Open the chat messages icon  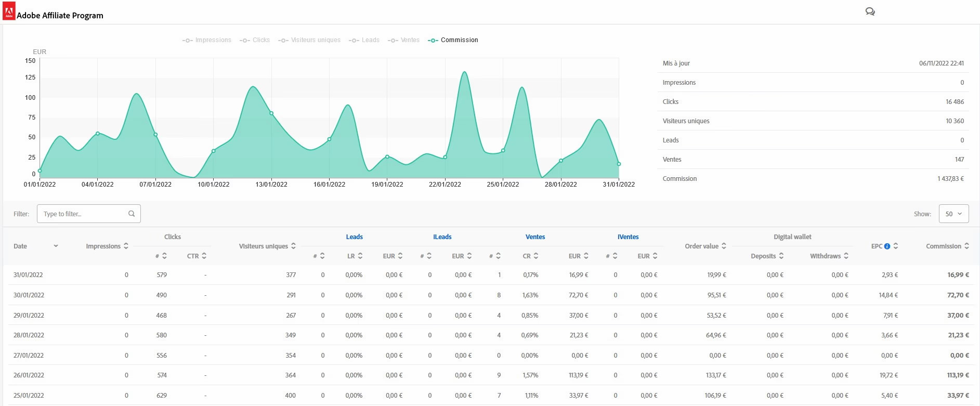click(x=870, y=11)
